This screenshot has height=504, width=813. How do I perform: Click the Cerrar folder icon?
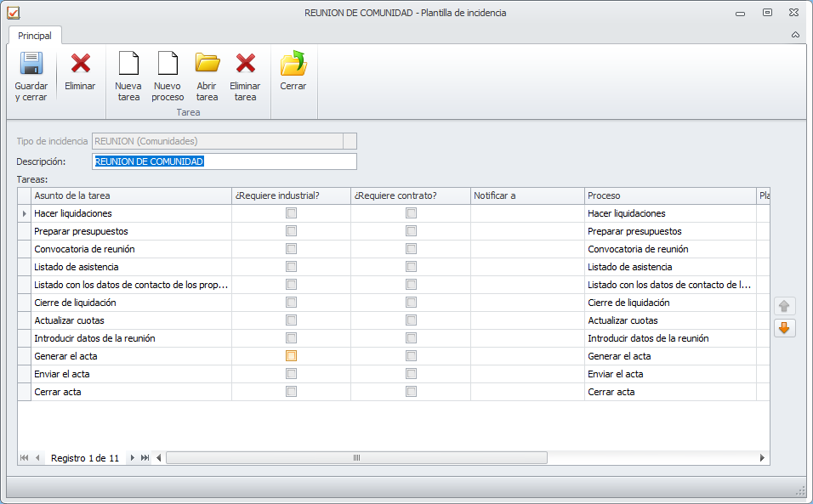click(x=293, y=64)
